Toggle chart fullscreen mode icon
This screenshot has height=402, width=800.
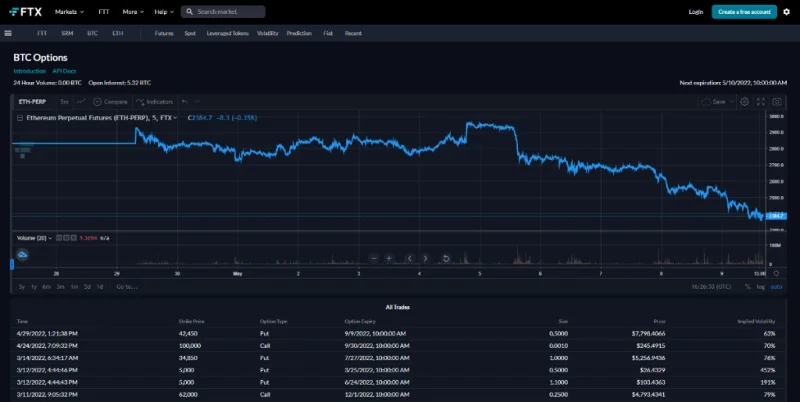tap(761, 102)
